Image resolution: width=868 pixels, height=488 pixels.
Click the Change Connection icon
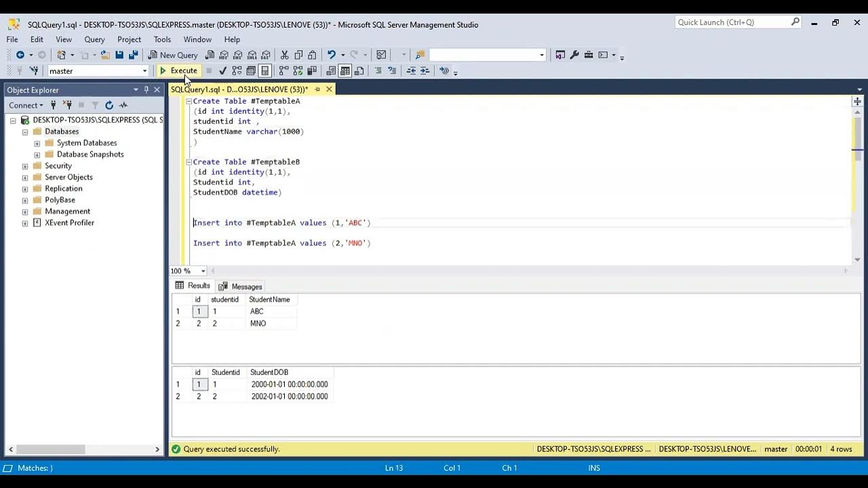pyautogui.click(x=34, y=70)
